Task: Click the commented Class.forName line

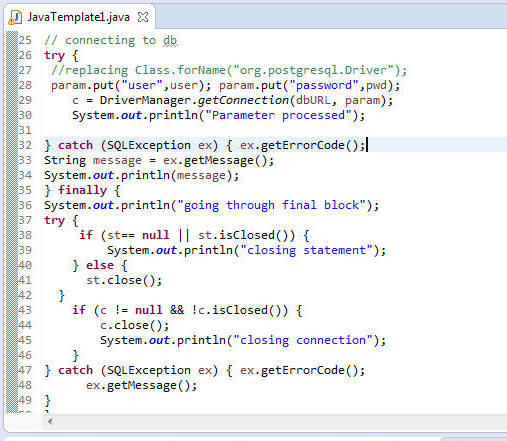Action: 229,70
